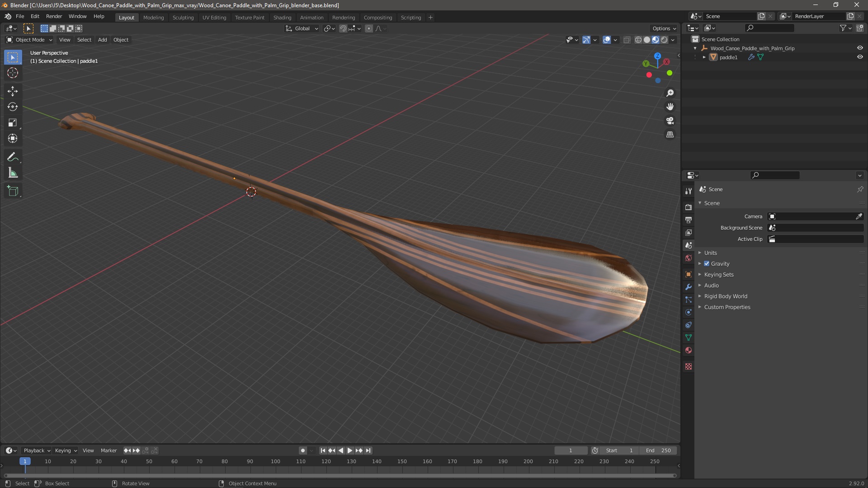Image resolution: width=868 pixels, height=488 pixels.
Task: Toggle the Gravity checkbox
Action: 707,264
